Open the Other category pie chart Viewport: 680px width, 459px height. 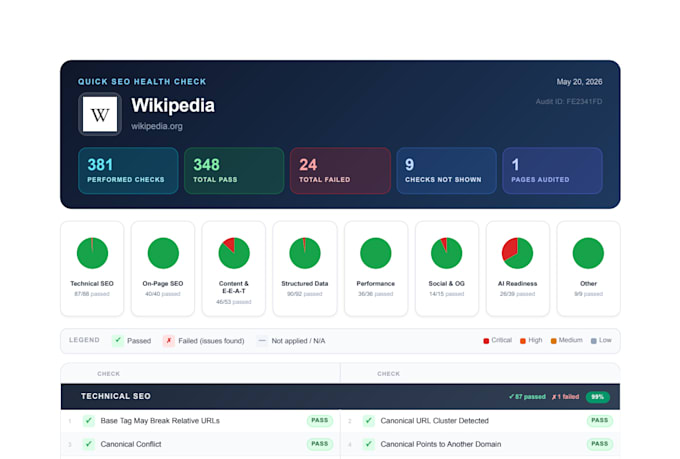(588, 253)
